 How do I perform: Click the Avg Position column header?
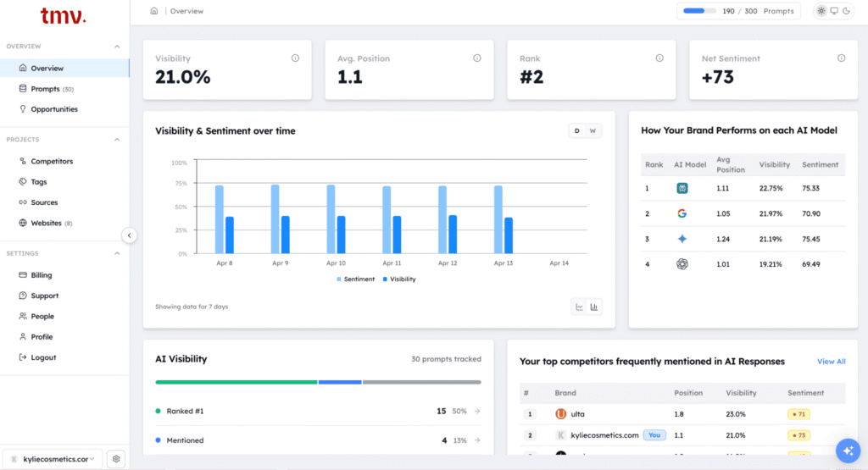[x=730, y=165]
